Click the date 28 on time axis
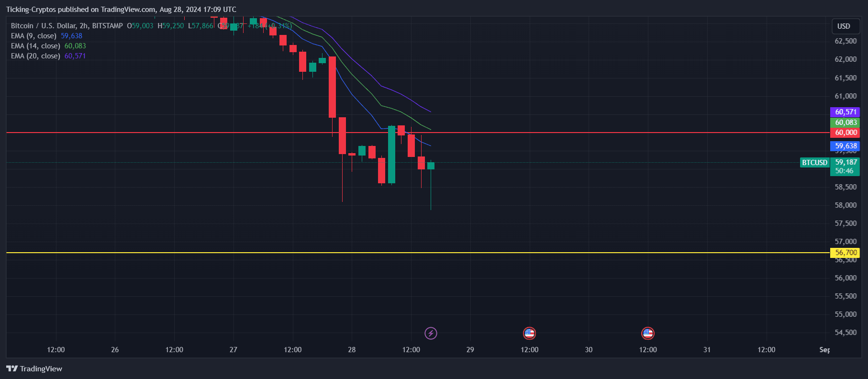The height and width of the screenshot is (379, 868). (352, 350)
